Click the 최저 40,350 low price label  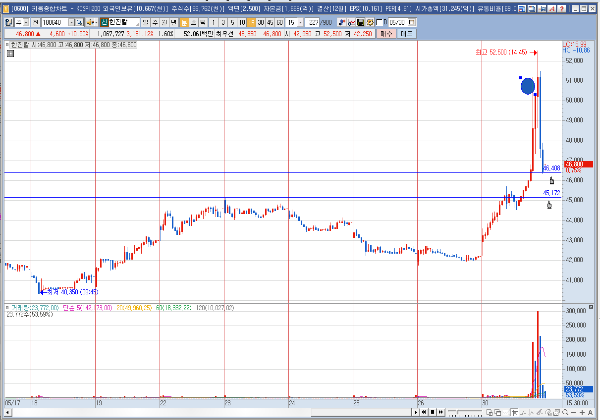point(73,292)
